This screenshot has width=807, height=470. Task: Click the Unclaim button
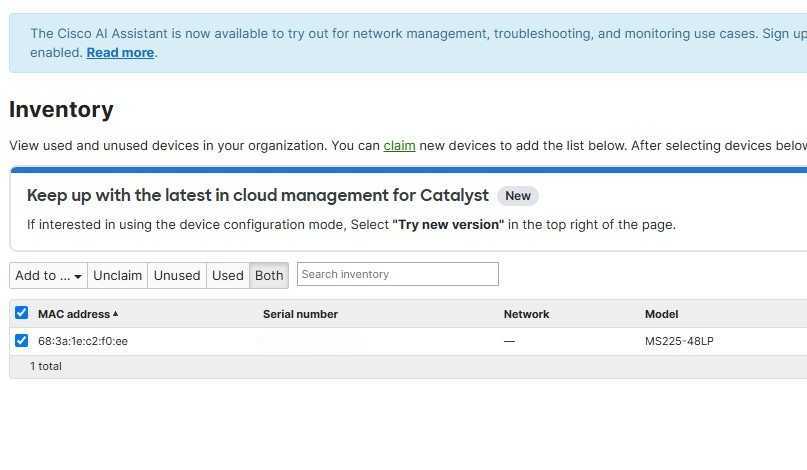pos(117,275)
